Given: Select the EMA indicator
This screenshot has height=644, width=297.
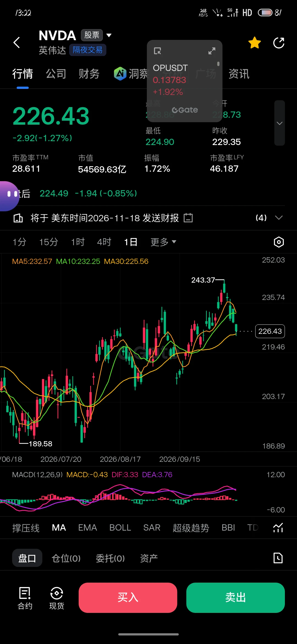Looking at the screenshot, I should pyautogui.click(x=87, y=528).
